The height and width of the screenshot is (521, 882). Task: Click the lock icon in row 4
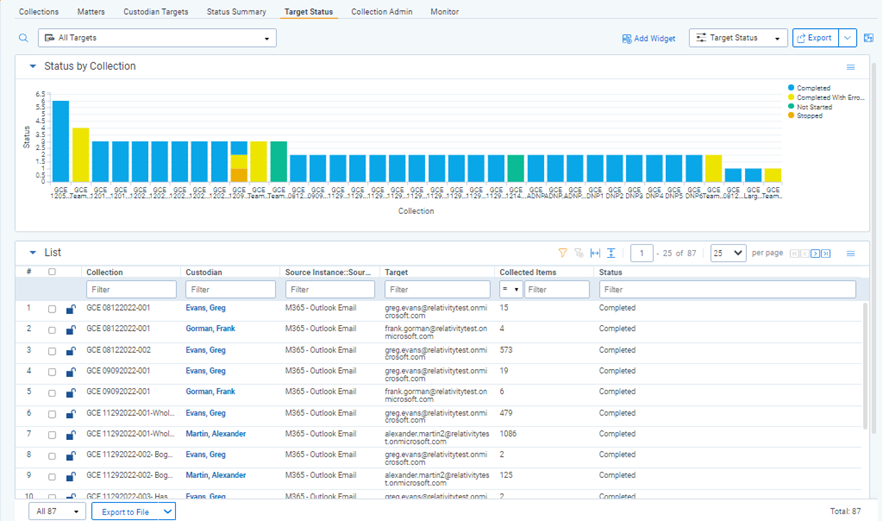click(x=71, y=372)
